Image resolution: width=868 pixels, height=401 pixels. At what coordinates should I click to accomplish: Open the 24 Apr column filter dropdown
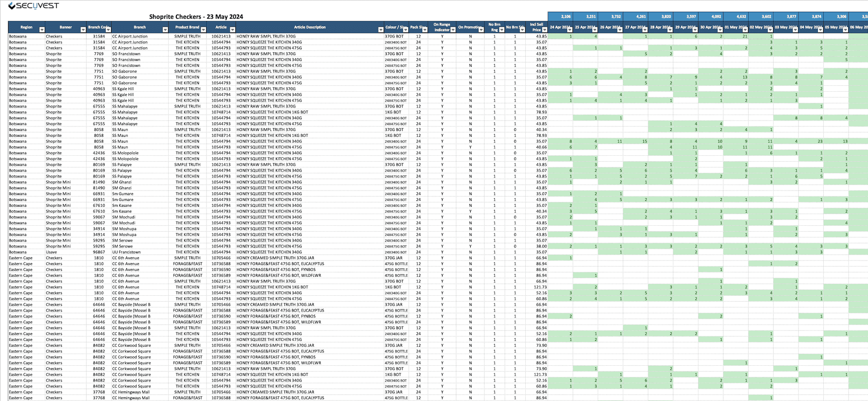(x=570, y=30)
